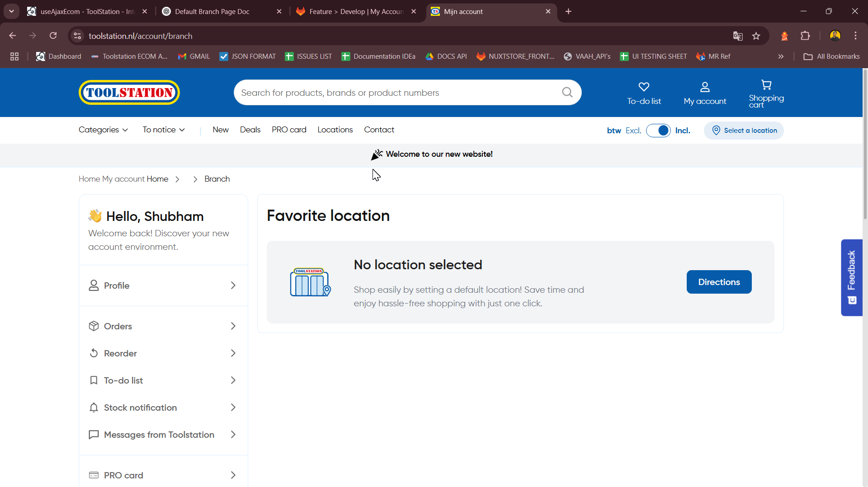Screen dimensions: 868x487
Task: Open the To-do list heart icon
Action: (x=644, y=87)
